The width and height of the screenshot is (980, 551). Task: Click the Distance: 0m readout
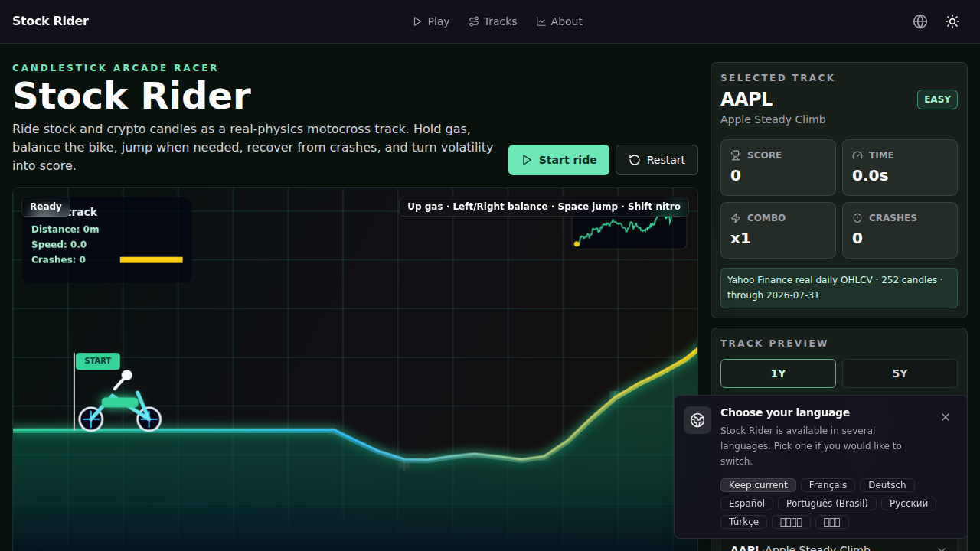[x=65, y=230]
